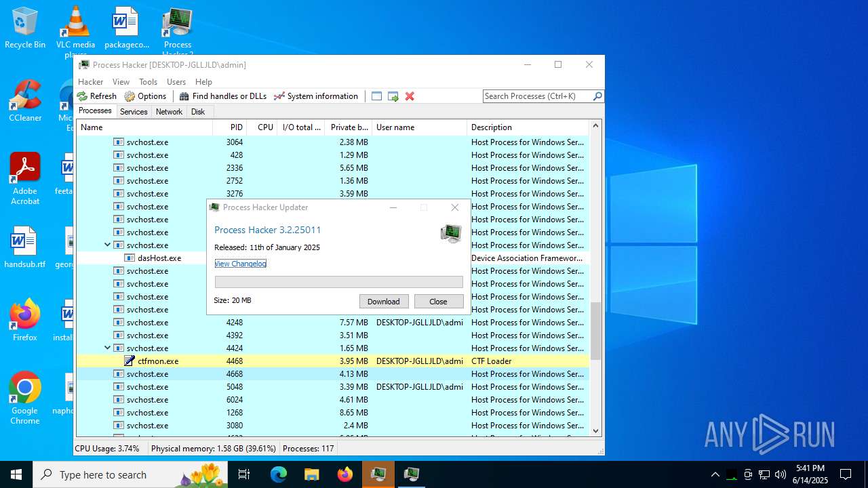Image resolution: width=868 pixels, height=488 pixels.
Task: Select the svchost.exe row with PID 4668
Action: [x=332, y=374]
